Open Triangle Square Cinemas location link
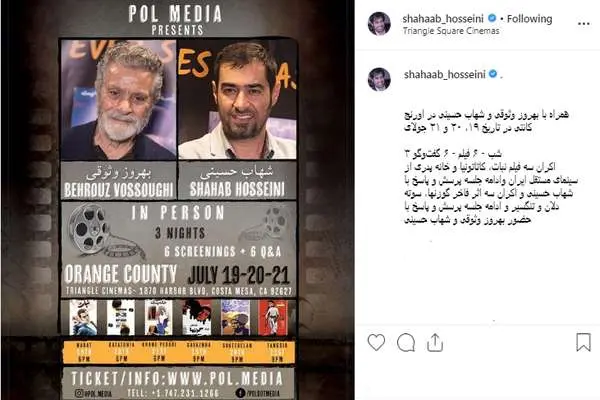 451,31
